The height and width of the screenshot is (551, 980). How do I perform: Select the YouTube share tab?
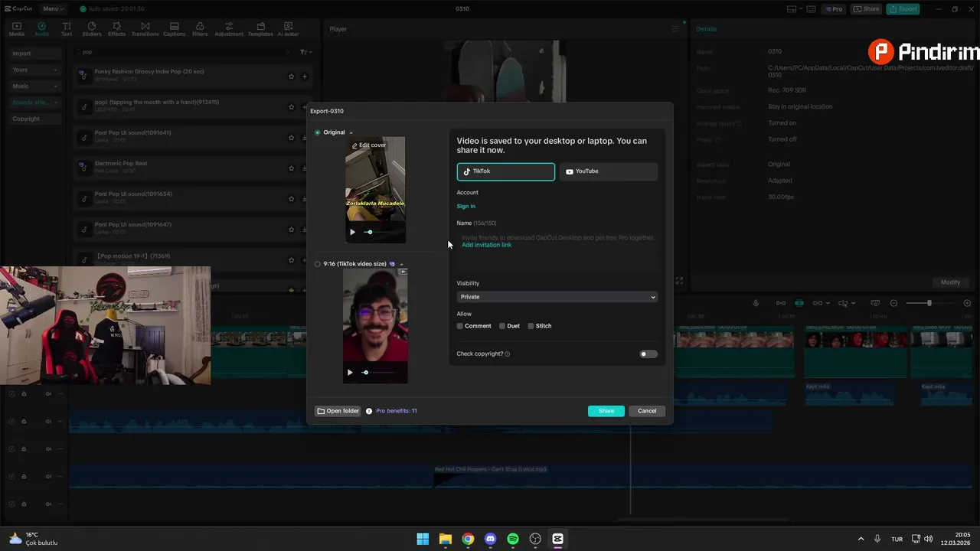click(609, 171)
